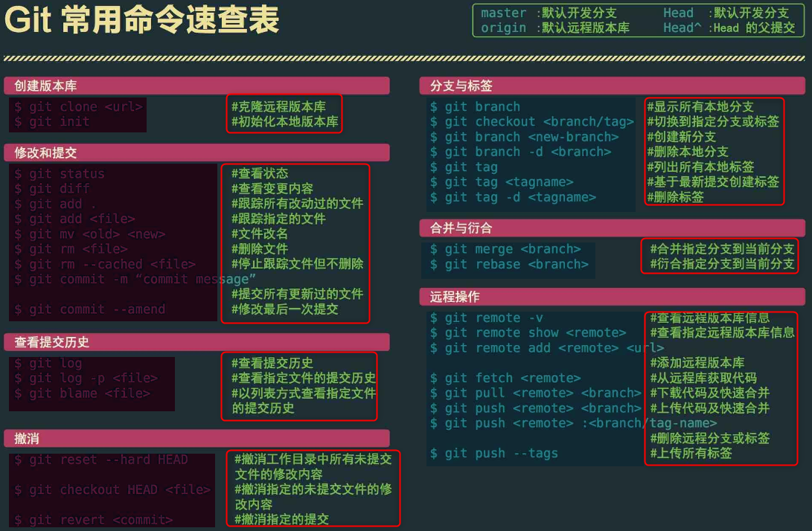The width and height of the screenshot is (812, 531).
Task: Click the comment "#上传所有标签"
Action: click(691, 454)
